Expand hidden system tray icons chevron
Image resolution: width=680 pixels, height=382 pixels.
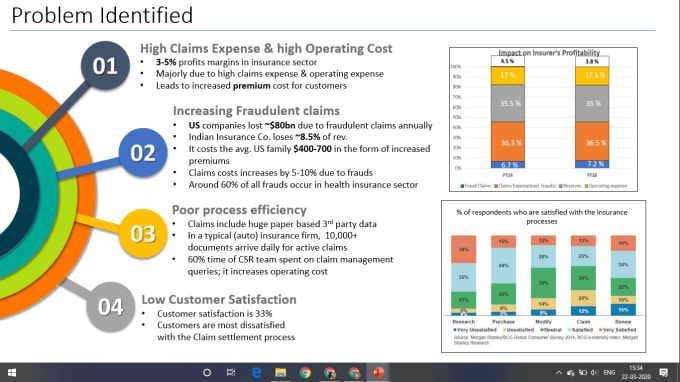(559, 373)
